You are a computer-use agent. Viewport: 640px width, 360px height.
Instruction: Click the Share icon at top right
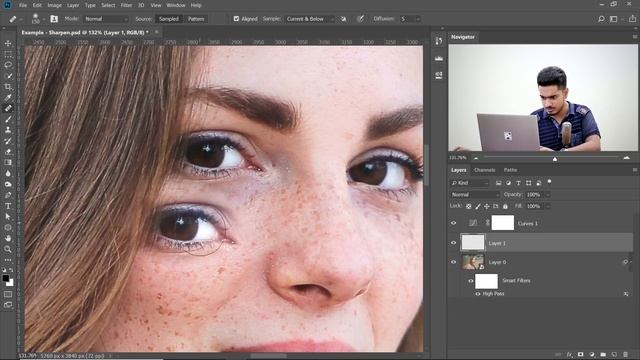point(632,19)
